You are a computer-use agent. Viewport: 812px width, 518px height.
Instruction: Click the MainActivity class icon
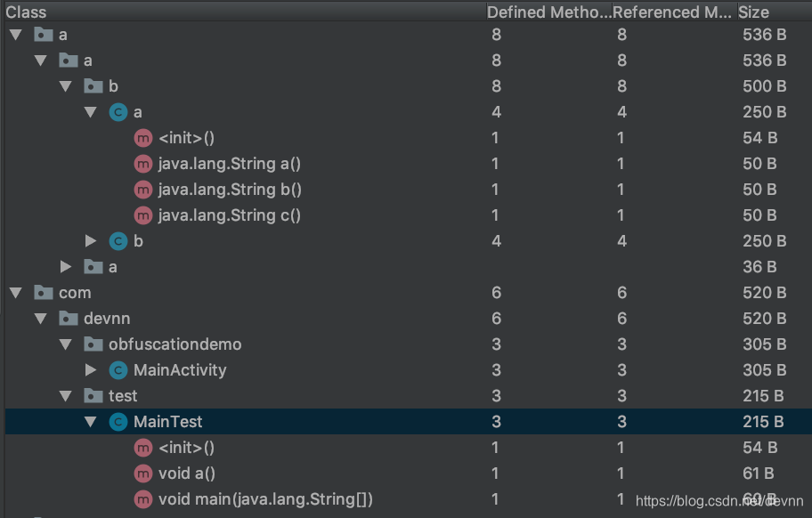coord(118,370)
